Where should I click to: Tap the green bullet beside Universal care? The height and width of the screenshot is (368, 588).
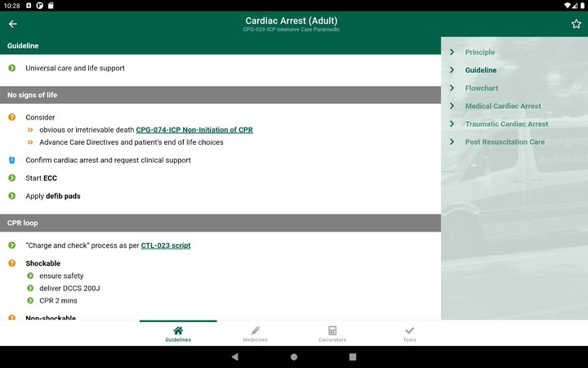coord(12,68)
